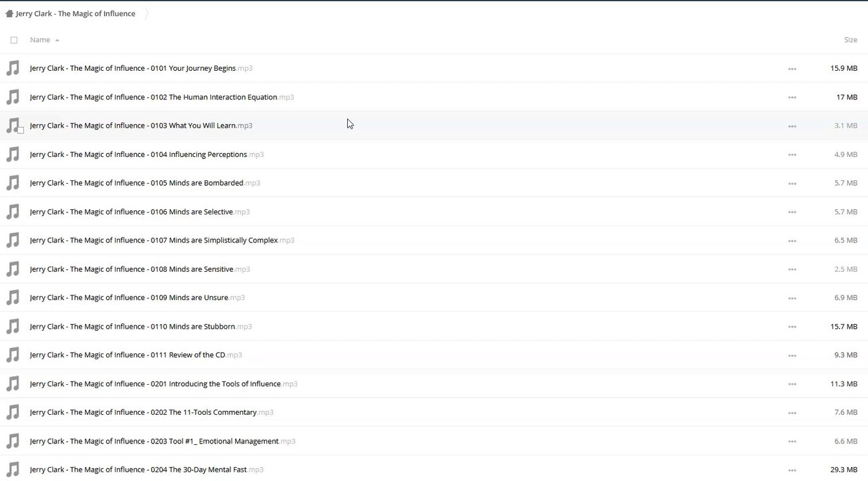Image resolution: width=868 pixels, height=481 pixels.
Task: Open the file 0204 The 30-Day Mental Fast.mp3
Action: [x=147, y=470]
